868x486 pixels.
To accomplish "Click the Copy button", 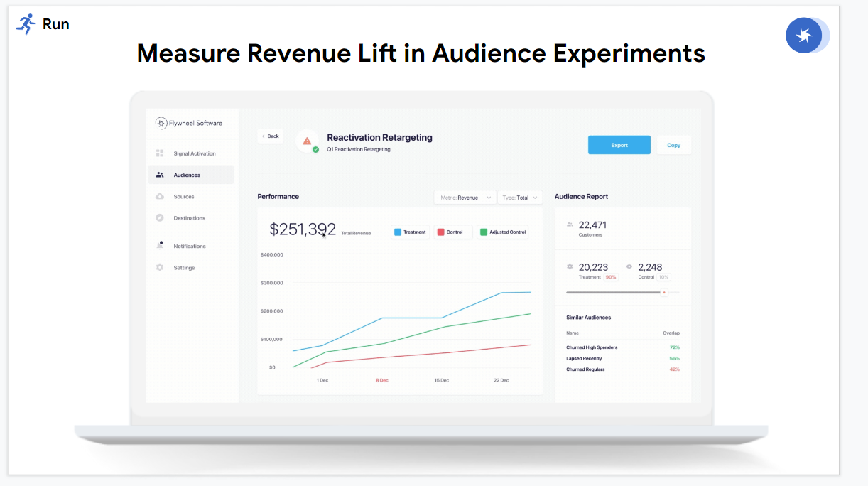I will click(673, 145).
